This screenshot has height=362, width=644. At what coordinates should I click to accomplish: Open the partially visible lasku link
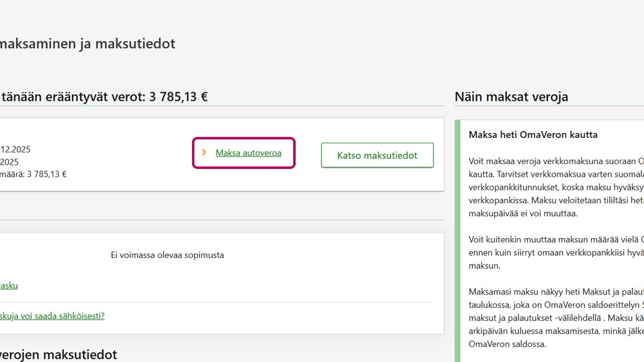pos(9,285)
